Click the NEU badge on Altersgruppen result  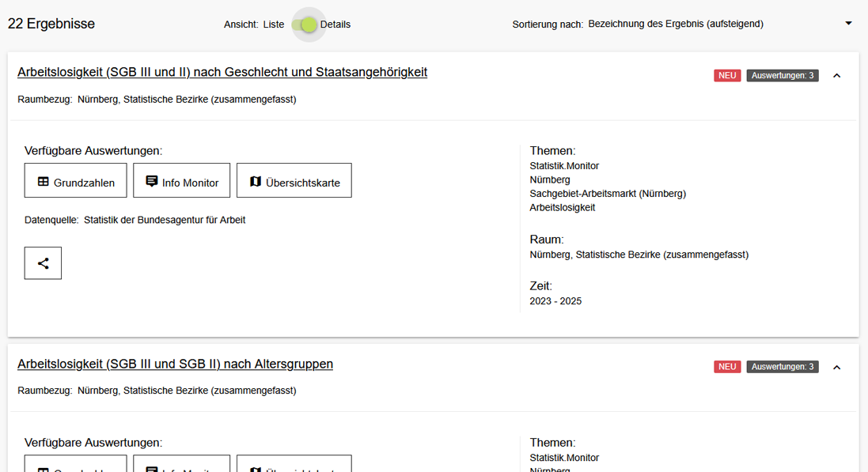pyautogui.click(x=727, y=367)
